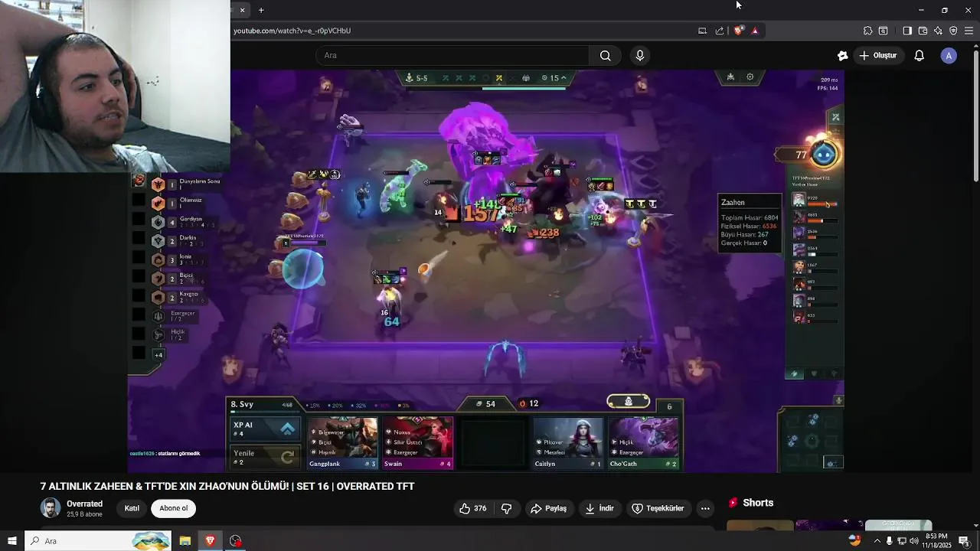Toggle the Brave sidebar panel
980x551 pixels.
[x=907, y=31]
